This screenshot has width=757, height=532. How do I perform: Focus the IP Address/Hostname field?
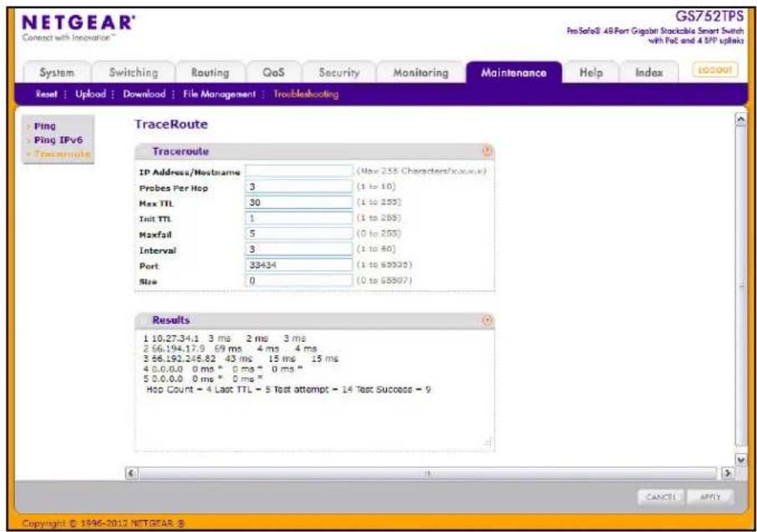click(x=299, y=171)
